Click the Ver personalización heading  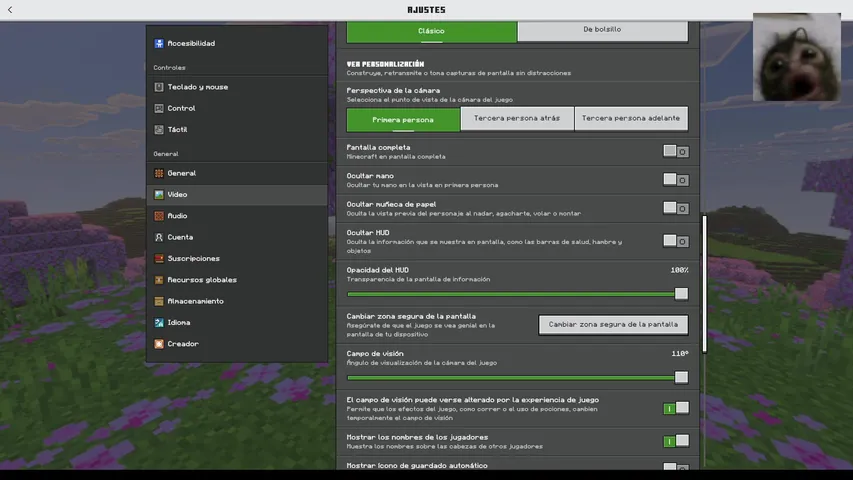[385, 64]
